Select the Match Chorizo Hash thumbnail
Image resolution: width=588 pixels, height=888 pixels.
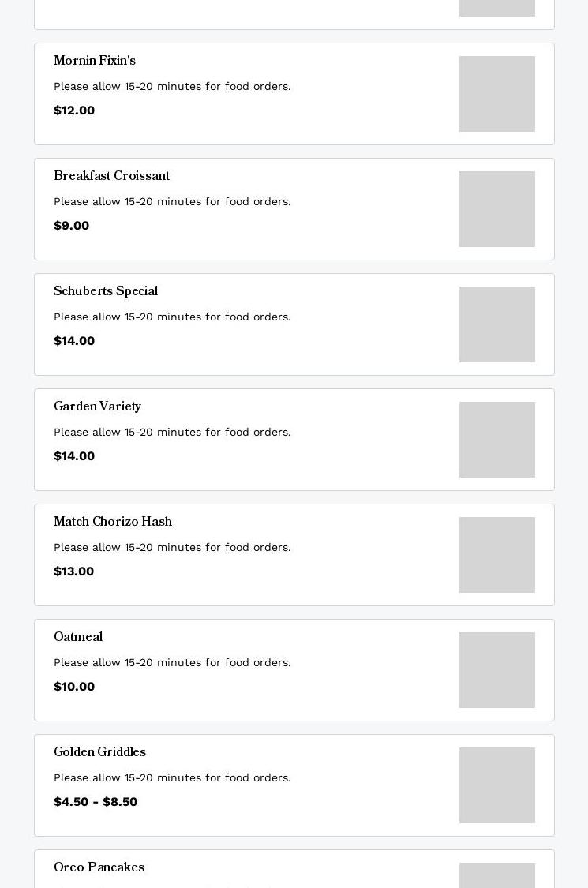pyautogui.click(x=497, y=555)
